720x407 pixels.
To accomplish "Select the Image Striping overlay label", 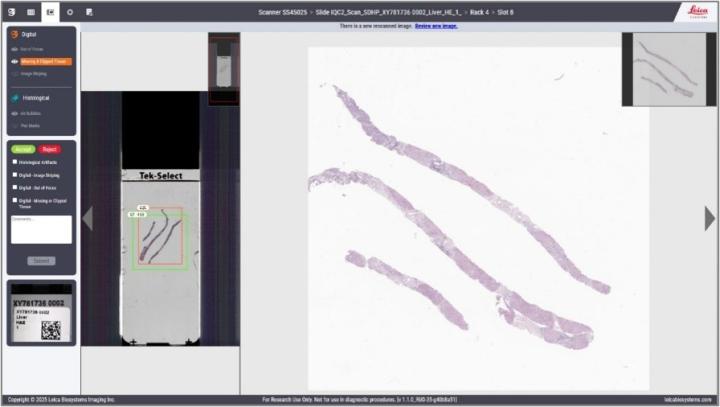I will tap(34, 73).
